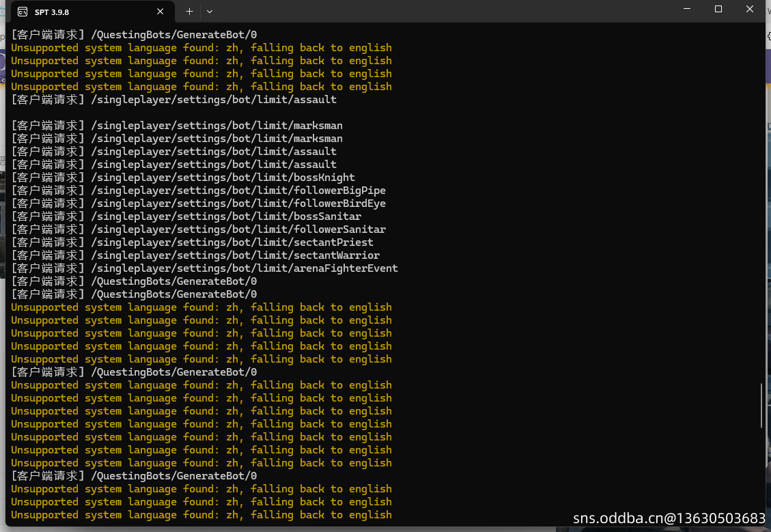This screenshot has height=532, width=771.
Task: Click the bossKnight bot limit line
Action: tap(183, 178)
